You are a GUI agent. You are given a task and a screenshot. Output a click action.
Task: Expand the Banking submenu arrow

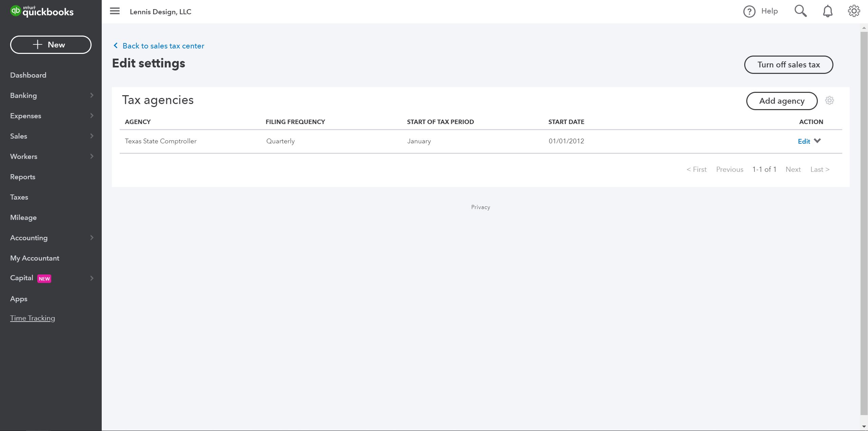click(92, 96)
